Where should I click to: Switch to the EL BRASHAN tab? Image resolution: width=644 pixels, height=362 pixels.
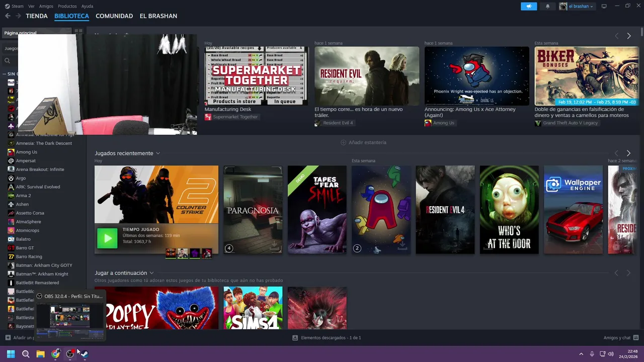coord(158,16)
